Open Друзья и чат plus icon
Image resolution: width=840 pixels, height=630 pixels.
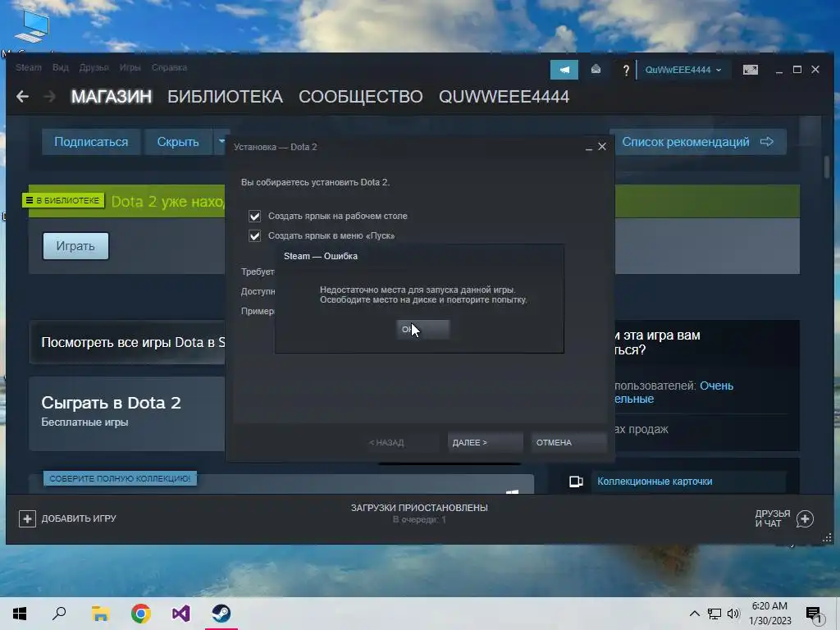tap(805, 518)
